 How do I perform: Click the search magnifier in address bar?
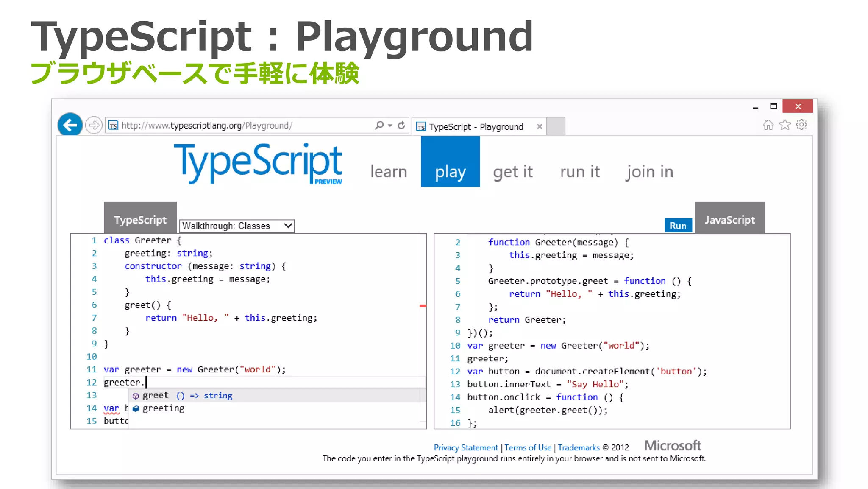click(379, 125)
